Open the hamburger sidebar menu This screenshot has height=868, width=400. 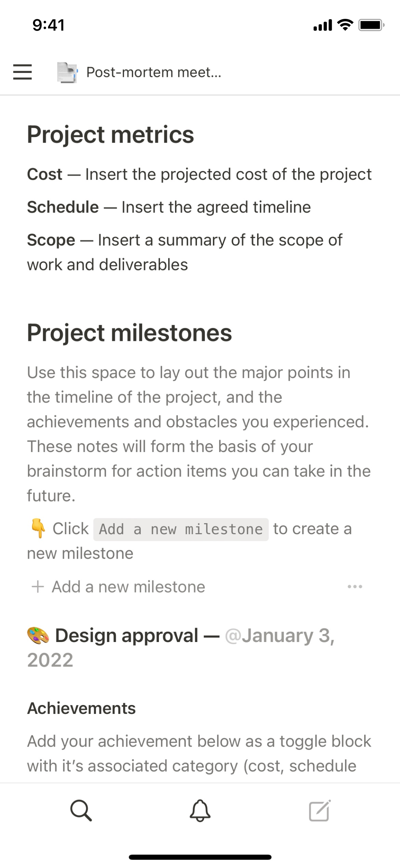(x=22, y=72)
